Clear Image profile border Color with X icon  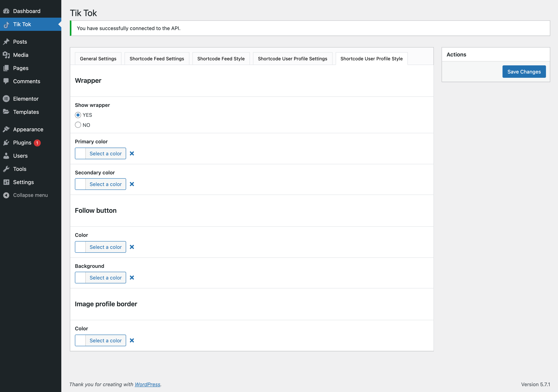tap(132, 340)
